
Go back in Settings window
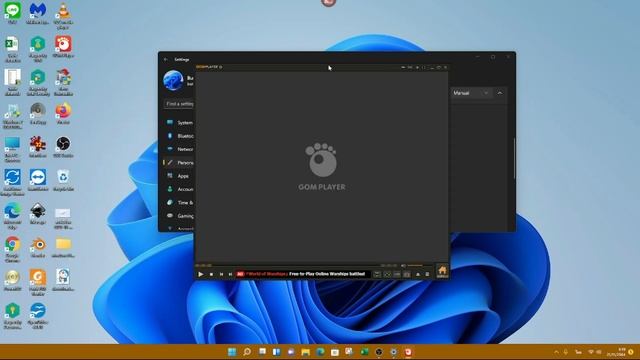tap(166, 60)
